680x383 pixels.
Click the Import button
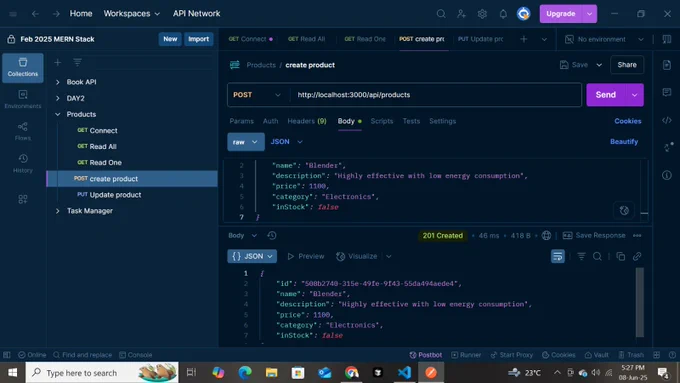tap(199, 39)
